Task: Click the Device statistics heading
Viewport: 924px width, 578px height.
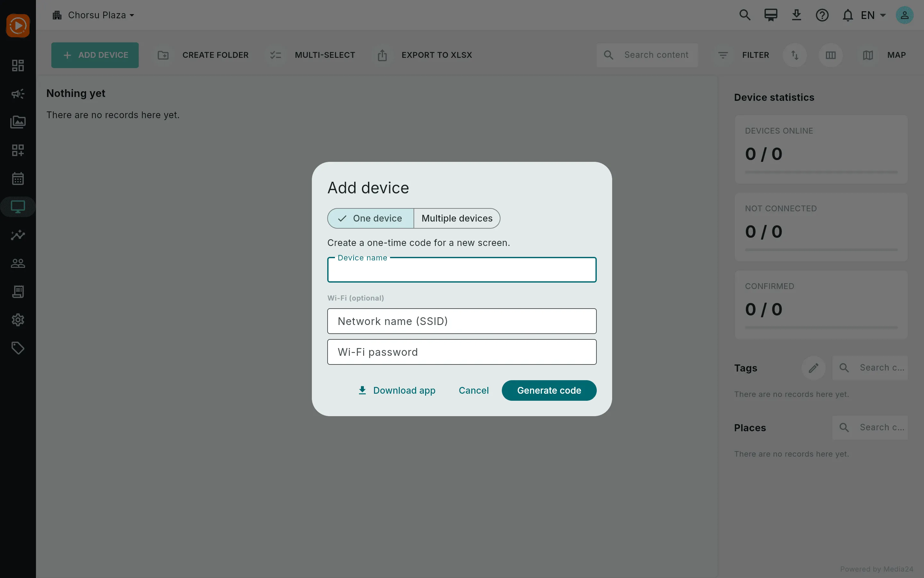Action: point(774,98)
